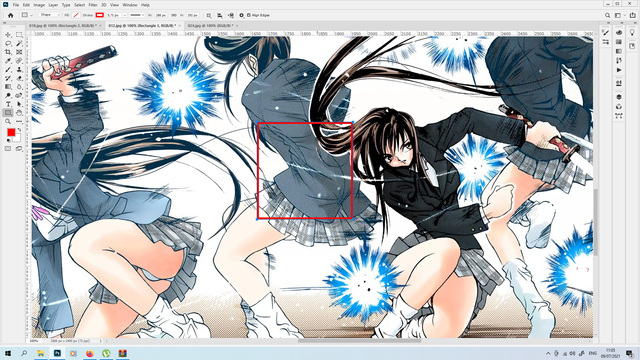Open the Actions play panel icon
Image resolution: width=640 pixels, height=360 pixels.
[619, 69]
